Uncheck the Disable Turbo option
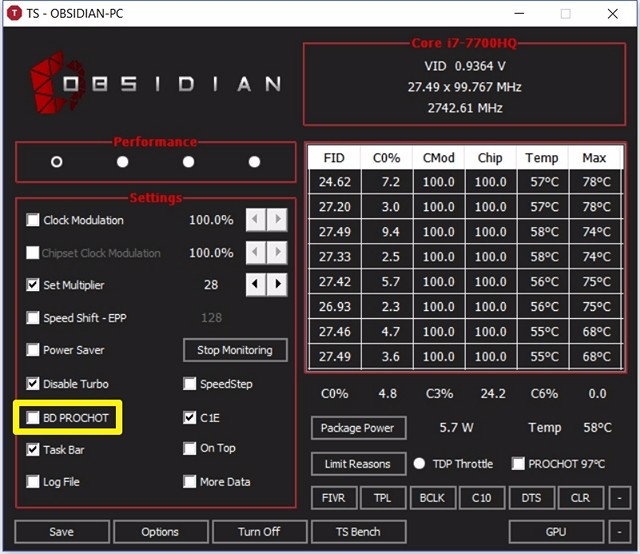The image size is (640, 554). [x=33, y=384]
